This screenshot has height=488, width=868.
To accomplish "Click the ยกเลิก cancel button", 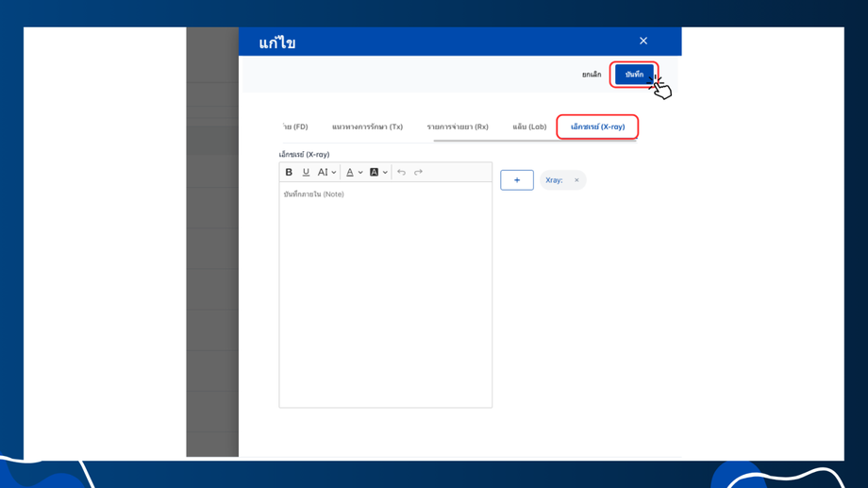I will (592, 75).
